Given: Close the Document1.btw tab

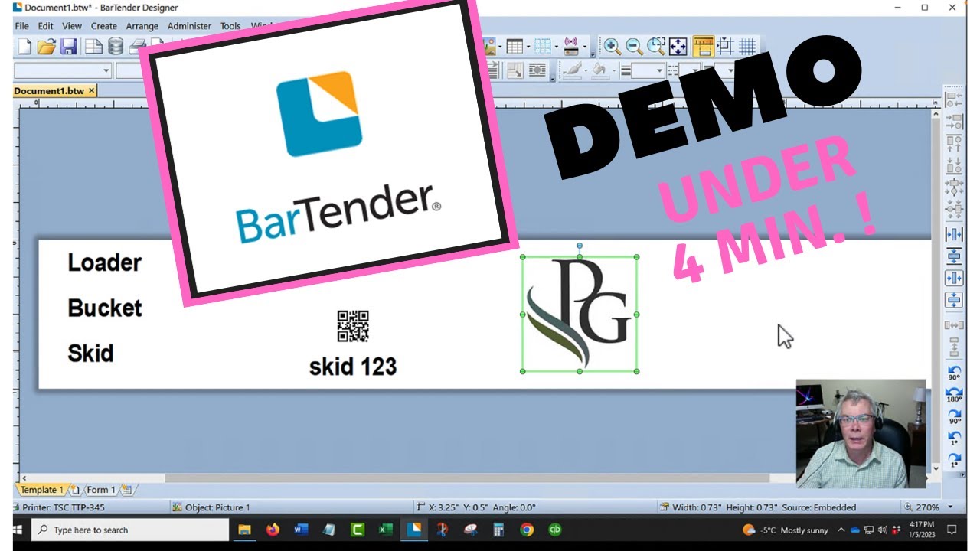Looking at the screenshot, I should 92,91.
